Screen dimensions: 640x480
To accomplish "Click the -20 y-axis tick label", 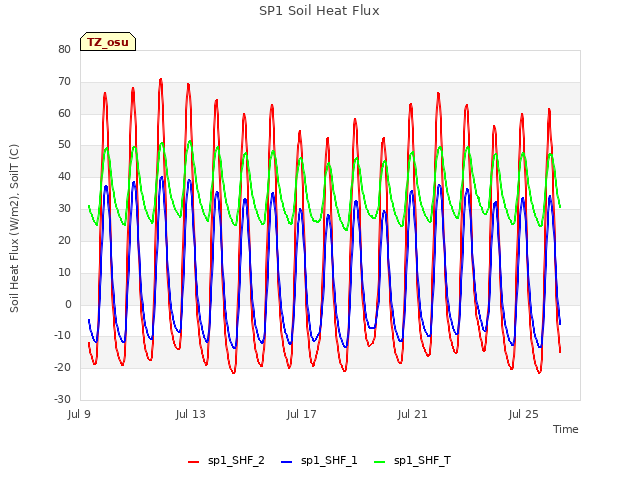I will [x=63, y=367].
